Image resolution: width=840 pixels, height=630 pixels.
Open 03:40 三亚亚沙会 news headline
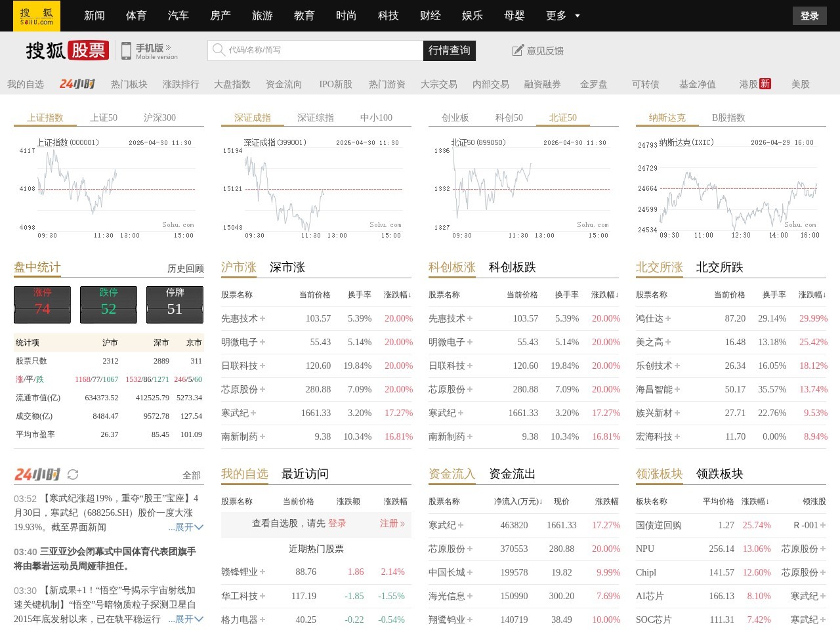pos(105,558)
